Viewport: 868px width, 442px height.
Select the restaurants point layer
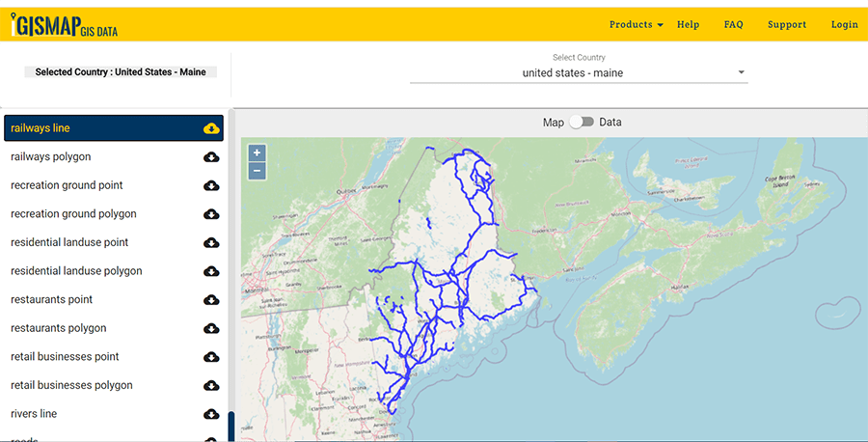tap(114, 299)
